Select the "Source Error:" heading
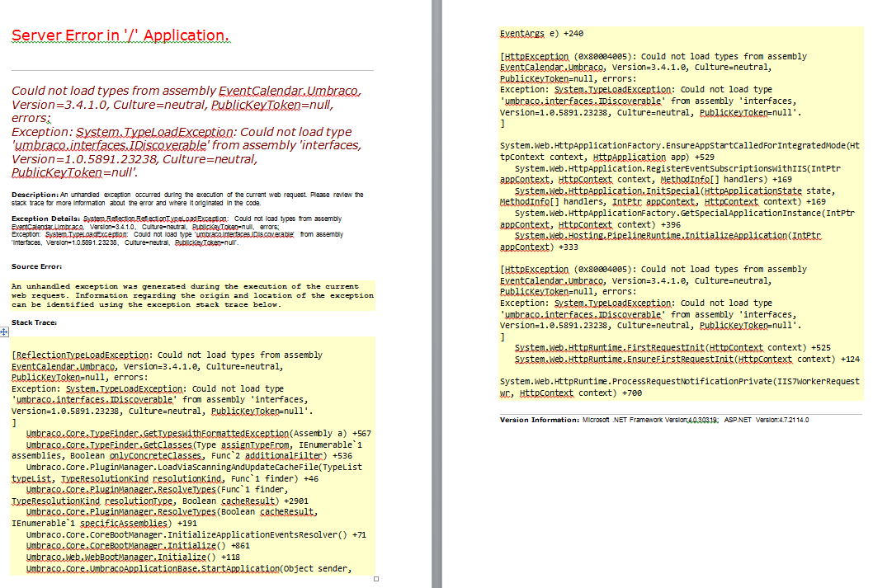This screenshot has width=873, height=588. pyautogui.click(x=36, y=266)
